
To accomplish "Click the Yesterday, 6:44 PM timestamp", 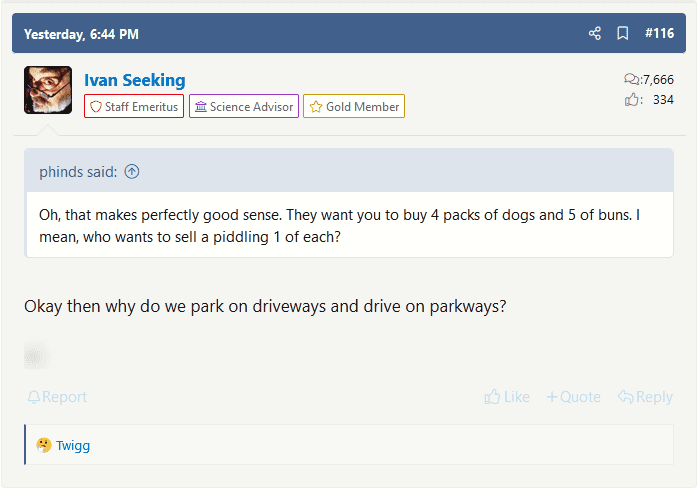I will (x=81, y=34).
